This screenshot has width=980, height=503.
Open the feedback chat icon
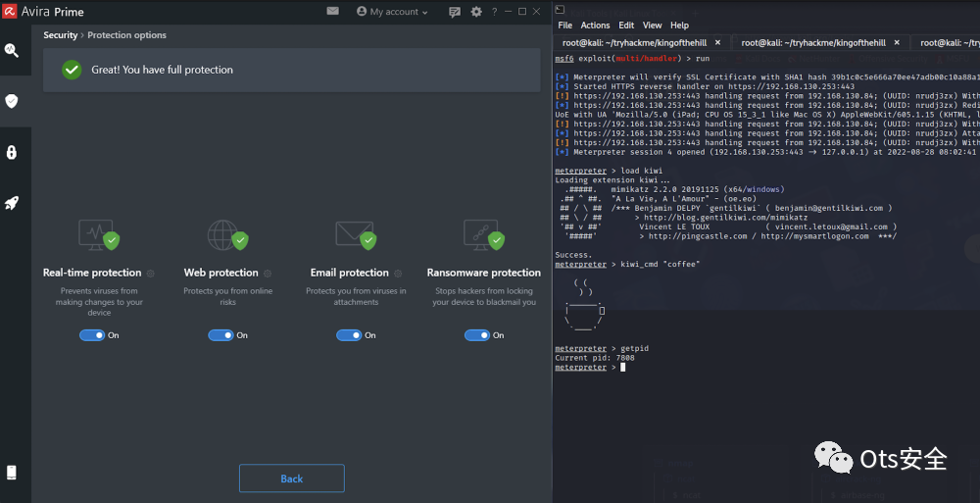click(455, 12)
